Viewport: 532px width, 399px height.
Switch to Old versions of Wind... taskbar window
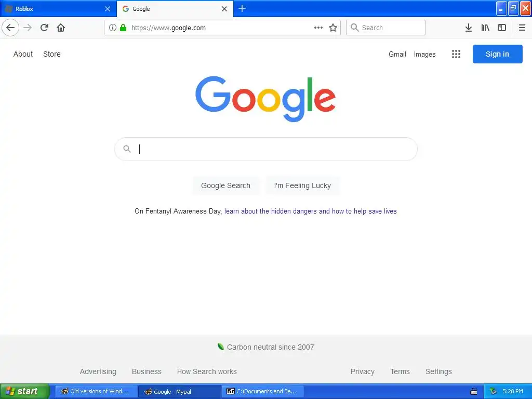pos(96,391)
